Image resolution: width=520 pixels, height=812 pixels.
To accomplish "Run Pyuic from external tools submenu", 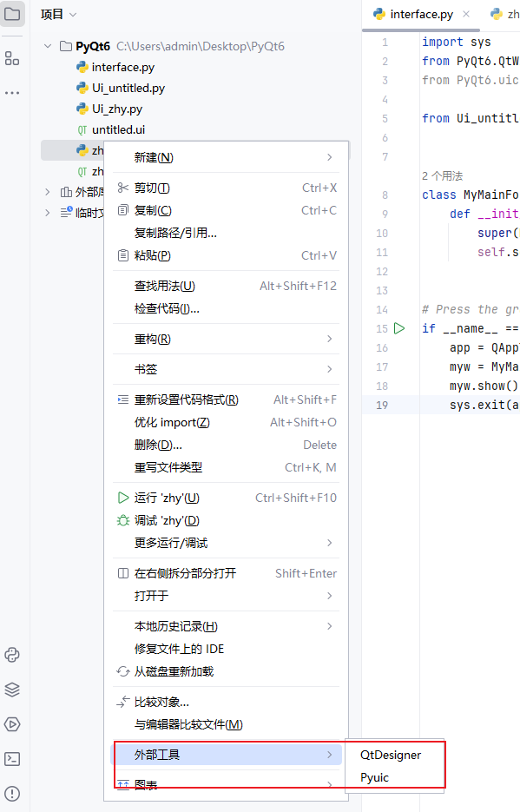I will (374, 777).
